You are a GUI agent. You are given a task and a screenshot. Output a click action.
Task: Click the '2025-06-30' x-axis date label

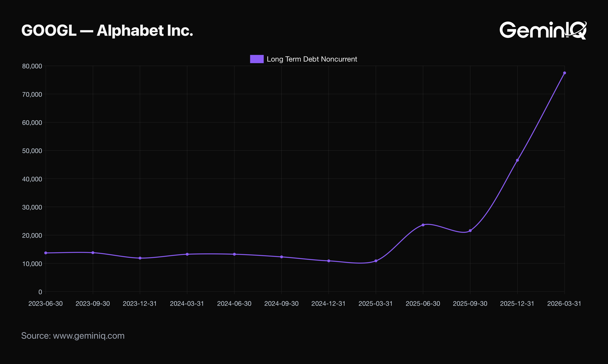[x=423, y=304]
